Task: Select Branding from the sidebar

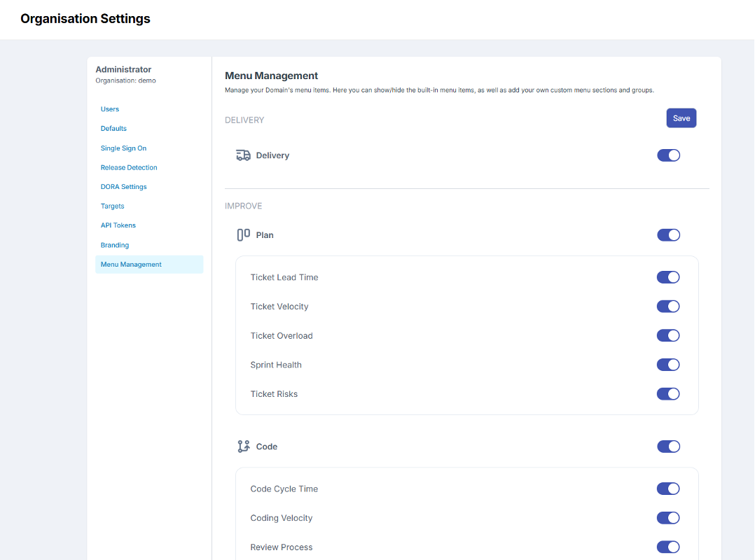Action: (115, 245)
